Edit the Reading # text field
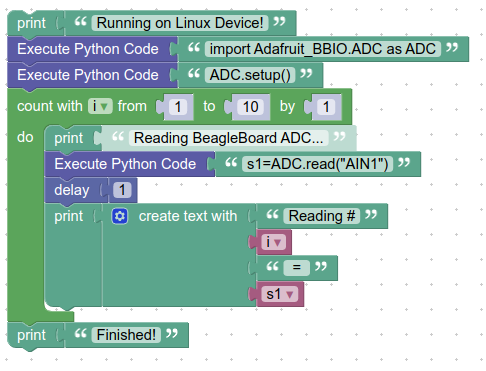This screenshot has height=371, width=486. click(322, 216)
